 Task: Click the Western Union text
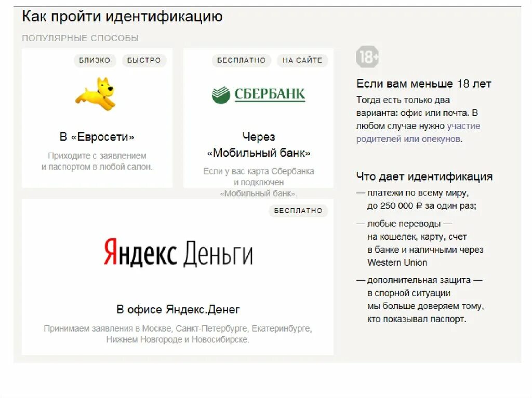click(x=397, y=263)
